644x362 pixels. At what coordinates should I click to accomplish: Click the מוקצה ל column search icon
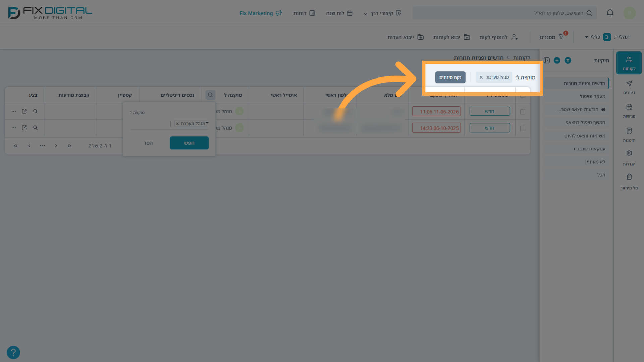[210, 95]
